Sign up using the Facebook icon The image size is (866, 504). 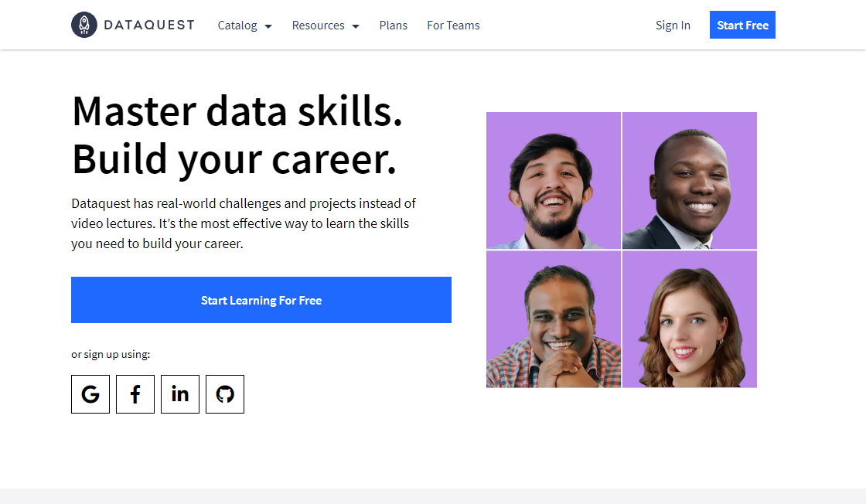(x=135, y=394)
